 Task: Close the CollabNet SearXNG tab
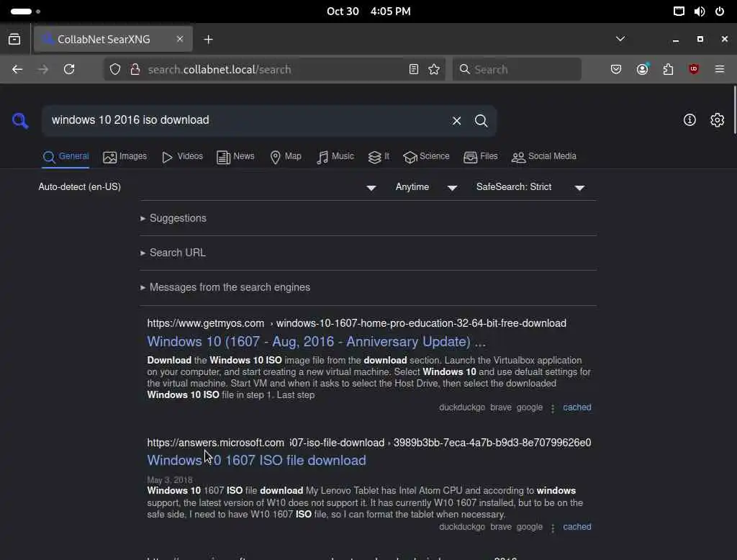179,39
